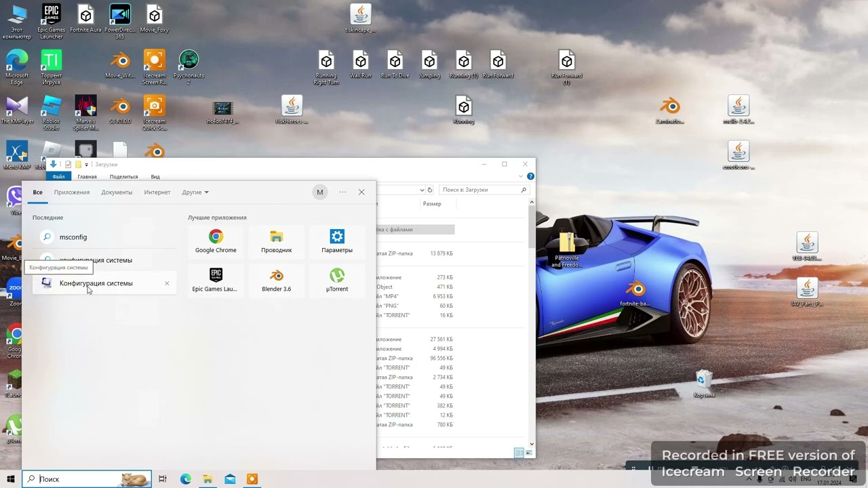The height and width of the screenshot is (488, 868).
Task: Select Marvels Spider-Man desktop shortcut
Action: pyautogui.click(x=85, y=113)
